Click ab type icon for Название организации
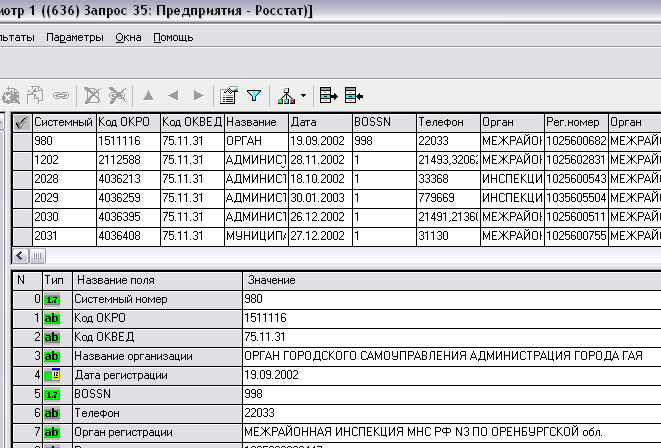 [52, 357]
